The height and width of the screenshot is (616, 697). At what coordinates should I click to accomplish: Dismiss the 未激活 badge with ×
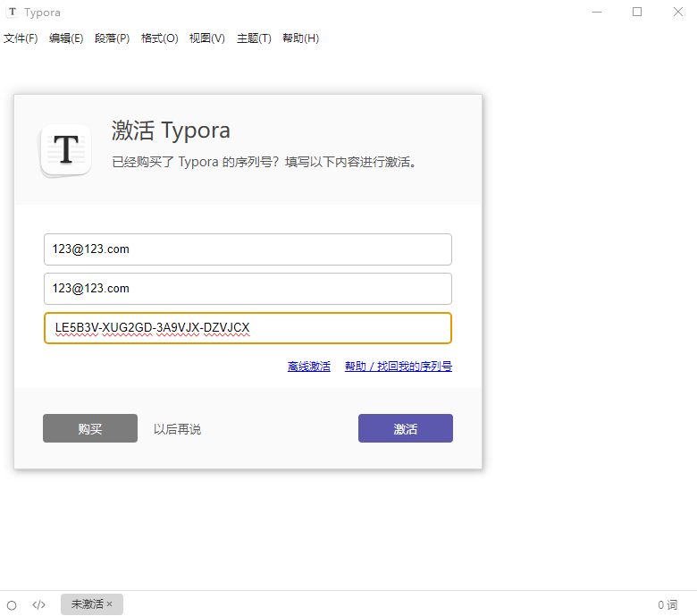(109, 604)
